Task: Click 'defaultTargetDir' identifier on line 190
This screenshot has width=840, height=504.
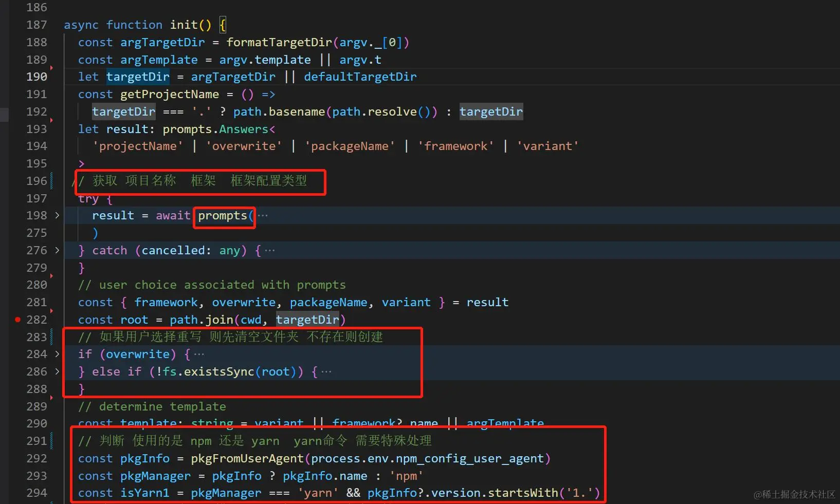Action: (360, 77)
